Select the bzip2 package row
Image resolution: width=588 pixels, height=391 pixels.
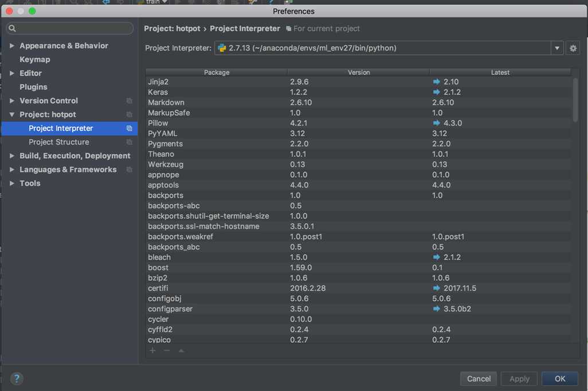pyautogui.click(x=359, y=277)
